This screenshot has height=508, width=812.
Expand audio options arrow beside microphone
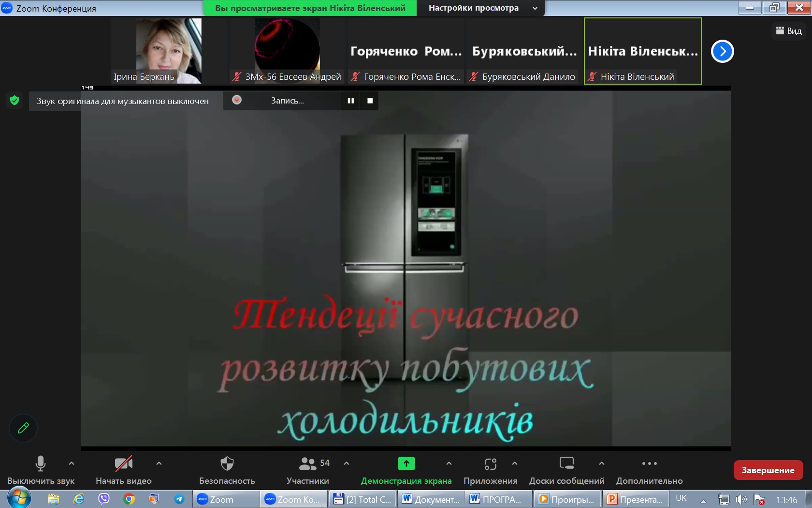pos(72,463)
